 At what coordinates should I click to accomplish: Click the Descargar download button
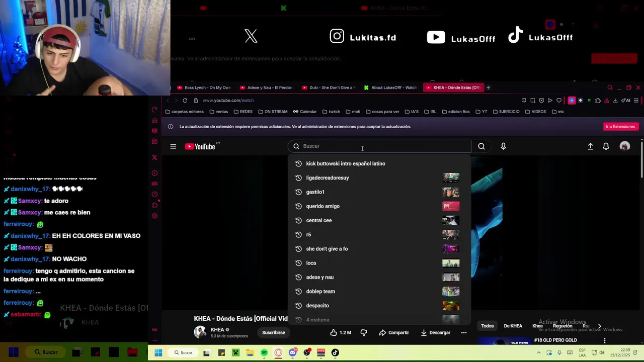coord(436,332)
